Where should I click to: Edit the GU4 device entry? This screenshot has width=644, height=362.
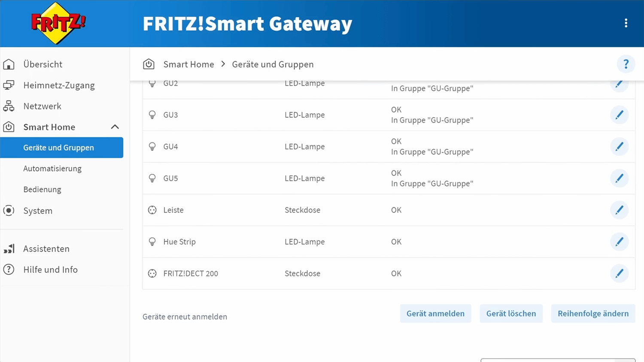click(x=619, y=147)
